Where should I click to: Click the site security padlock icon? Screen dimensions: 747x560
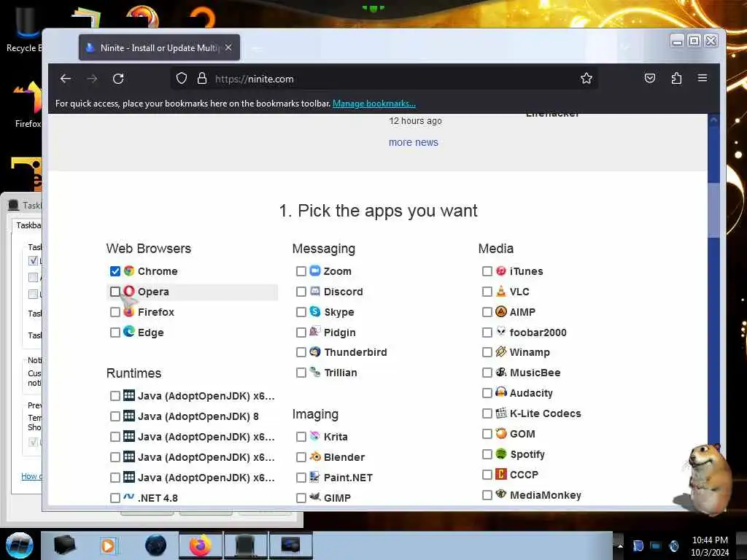click(x=202, y=79)
